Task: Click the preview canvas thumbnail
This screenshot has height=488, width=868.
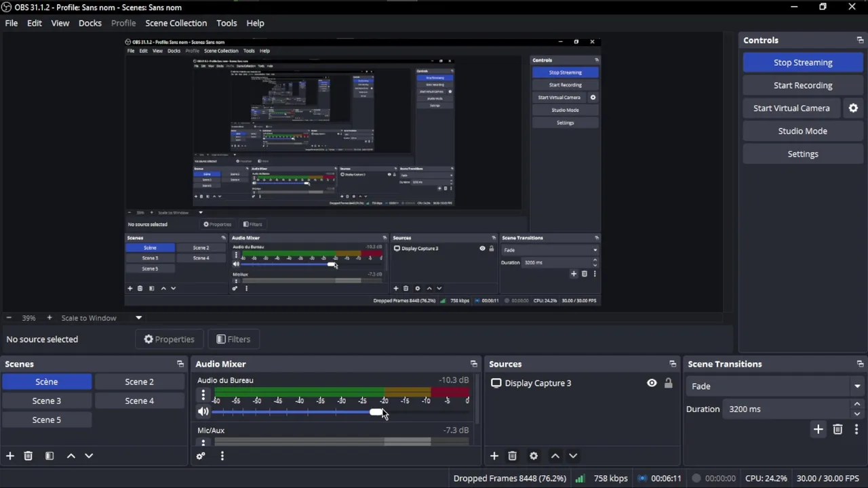Action: point(363,171)
